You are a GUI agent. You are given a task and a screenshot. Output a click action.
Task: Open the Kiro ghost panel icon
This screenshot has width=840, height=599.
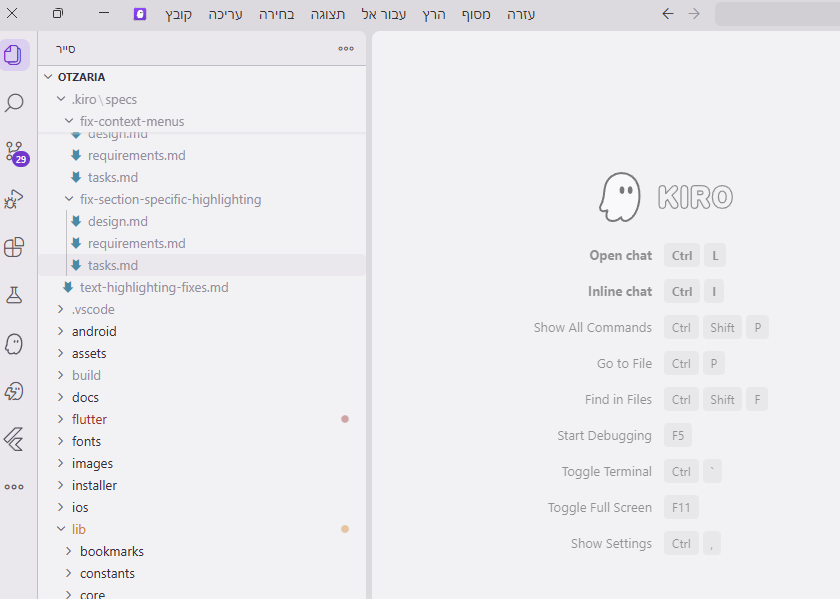(14, 343)
